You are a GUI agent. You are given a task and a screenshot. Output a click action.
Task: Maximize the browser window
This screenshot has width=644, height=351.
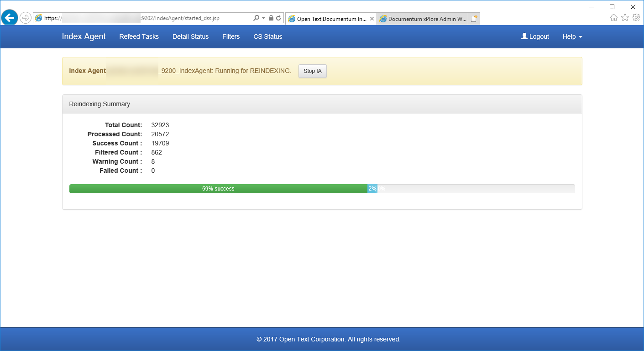click(612, 7)
